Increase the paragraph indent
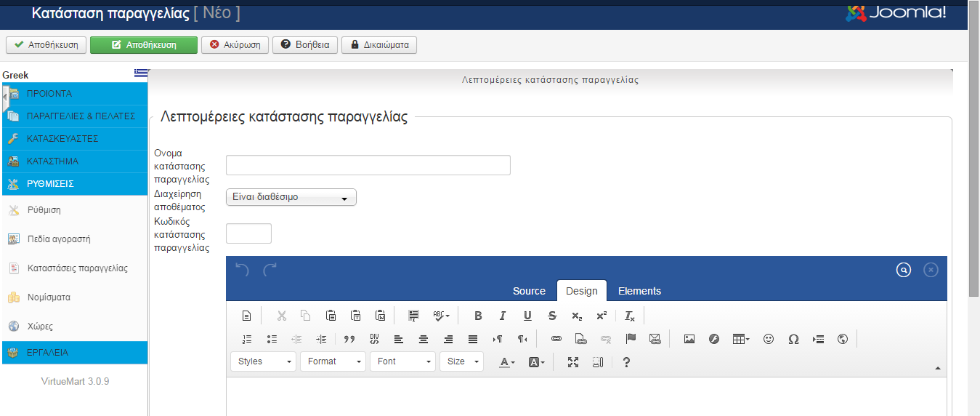The image size is (980, 416). click(321, 339)
